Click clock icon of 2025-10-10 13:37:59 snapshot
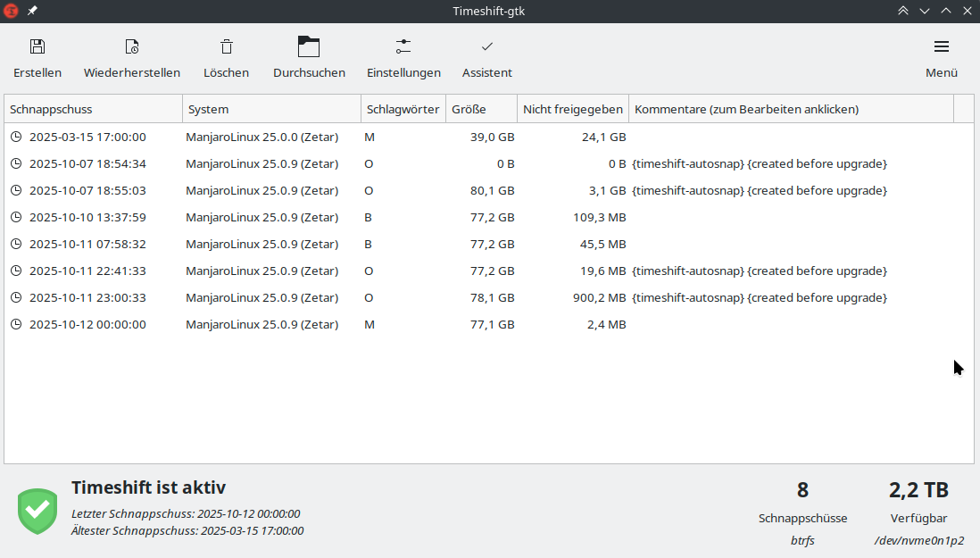 pyautogui.click(x=16, y=218)
